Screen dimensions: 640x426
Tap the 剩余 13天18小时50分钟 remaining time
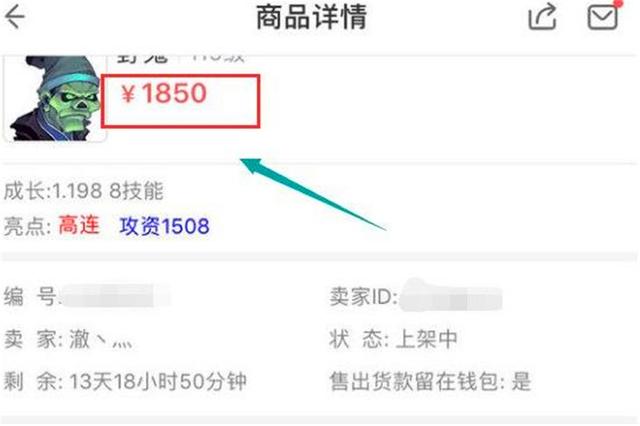click(125, 381)
